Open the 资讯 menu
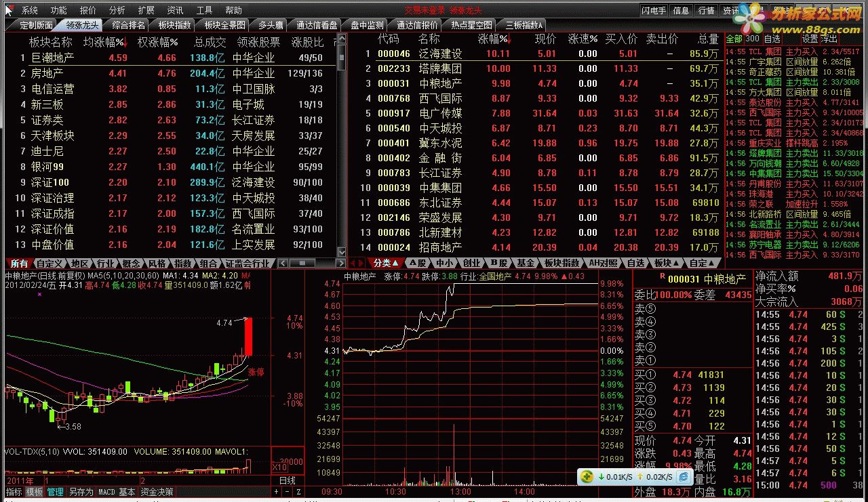 pyautogui.click(x=176, y=10)
